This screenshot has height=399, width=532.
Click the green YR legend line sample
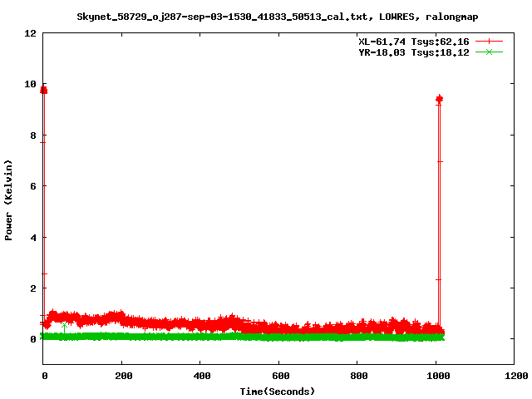(489, 52)
